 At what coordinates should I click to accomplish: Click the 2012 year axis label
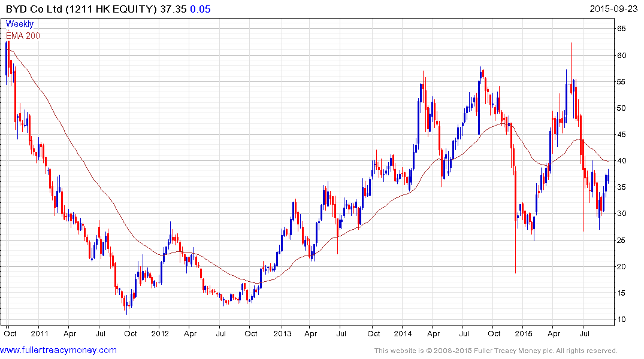click(160, 333)
